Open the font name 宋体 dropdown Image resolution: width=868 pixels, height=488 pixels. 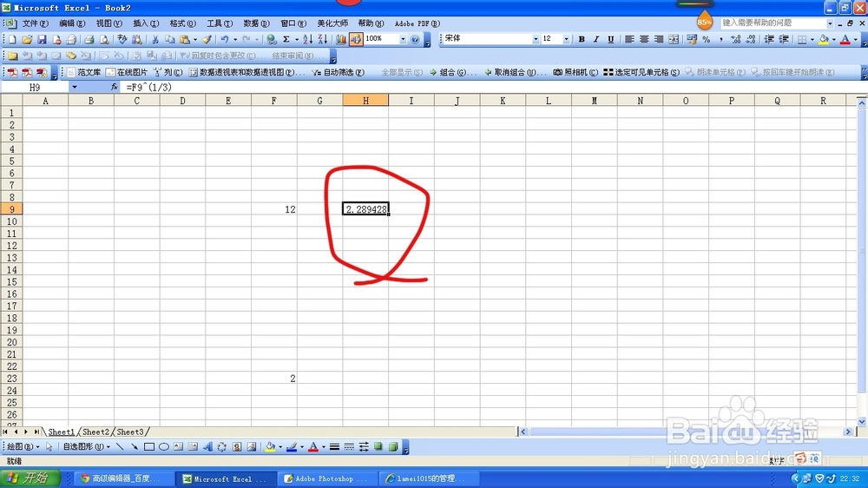536,39
